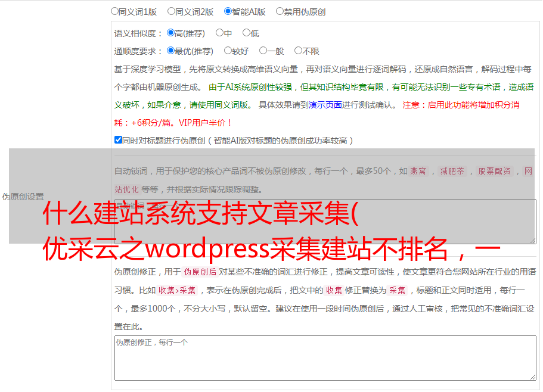Click the 语义相似度 label
Screen dimensions: 543x392
click(138, 33)
